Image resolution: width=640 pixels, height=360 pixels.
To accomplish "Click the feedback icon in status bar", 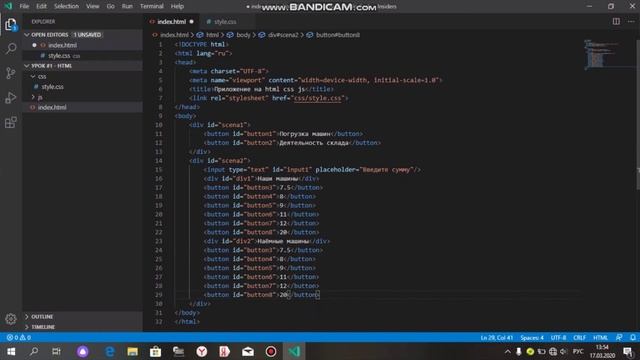I will coord(619,338).
